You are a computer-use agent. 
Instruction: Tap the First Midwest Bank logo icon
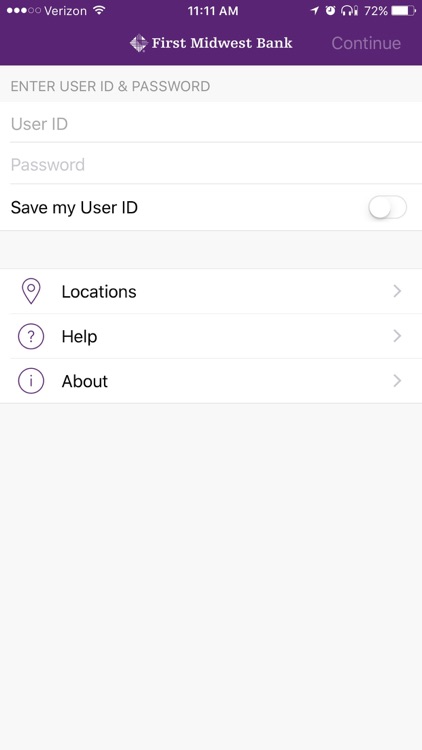pyautogui.click(x=139, y=43)
